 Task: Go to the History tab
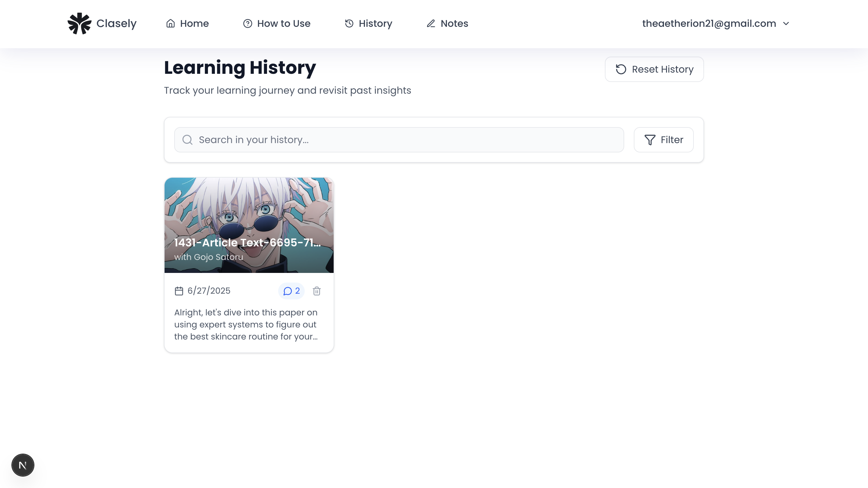tap(368, 23)
